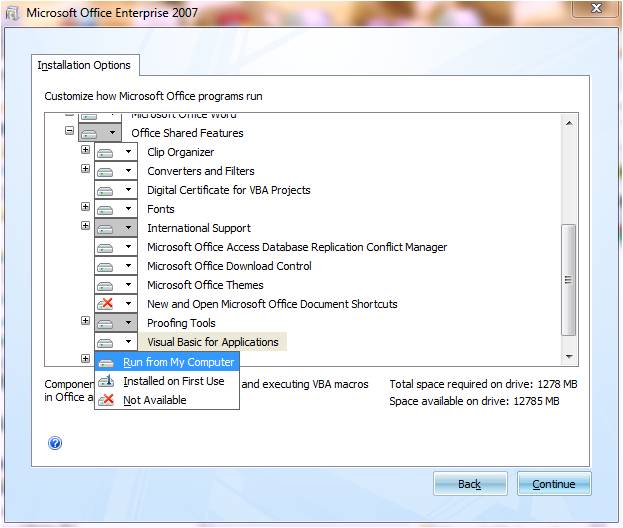Viewport: 623px width, 528px height.
Task: Open the install dropdown for Clip Organizer
Action: coord(128,151)
